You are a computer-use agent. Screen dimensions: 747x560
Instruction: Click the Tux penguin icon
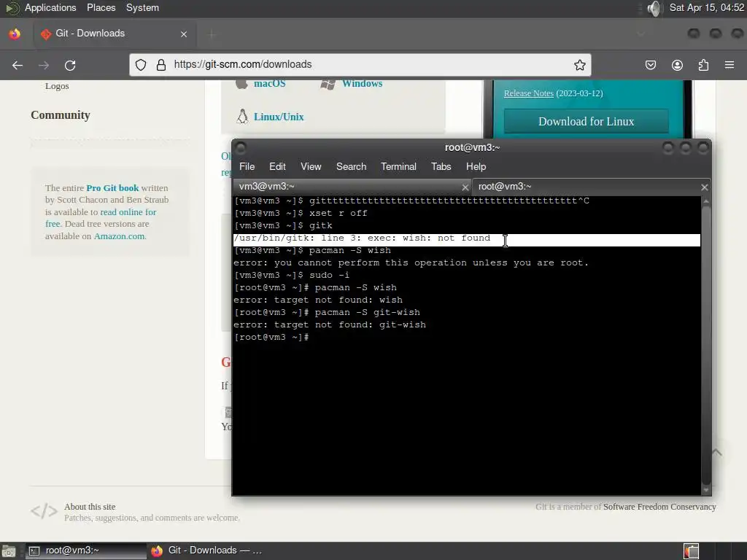242,117
